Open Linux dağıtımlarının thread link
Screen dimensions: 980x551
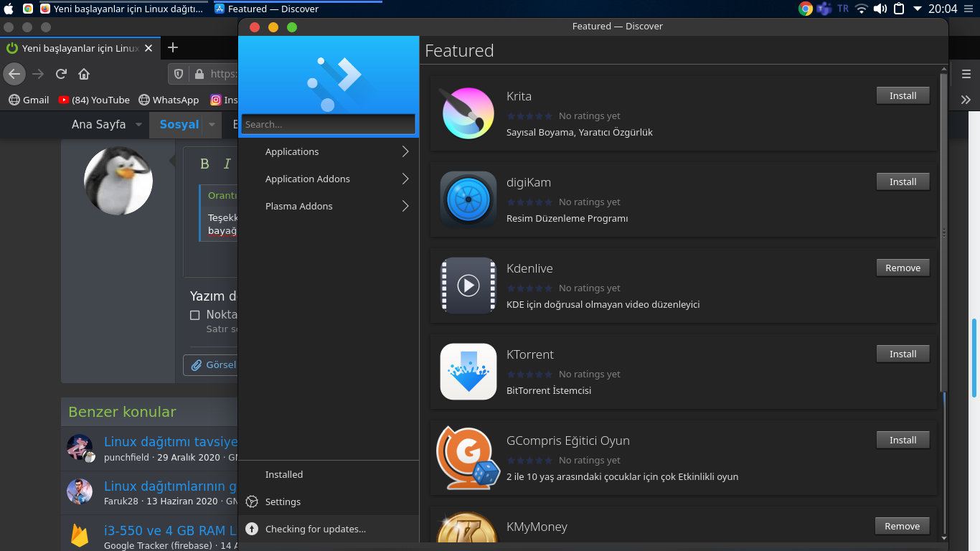[171, 486]
